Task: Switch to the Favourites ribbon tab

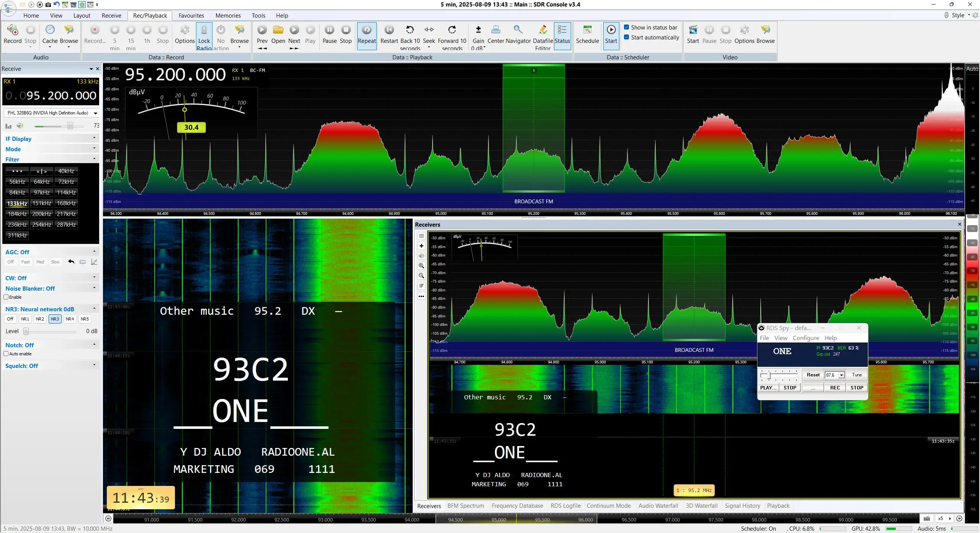Action: coord(191,16)
